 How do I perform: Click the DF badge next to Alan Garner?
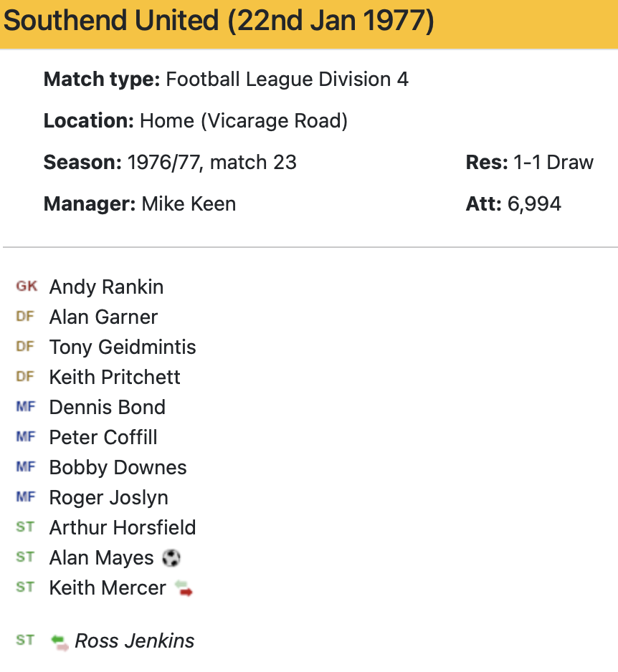click(x=25, y=317)
